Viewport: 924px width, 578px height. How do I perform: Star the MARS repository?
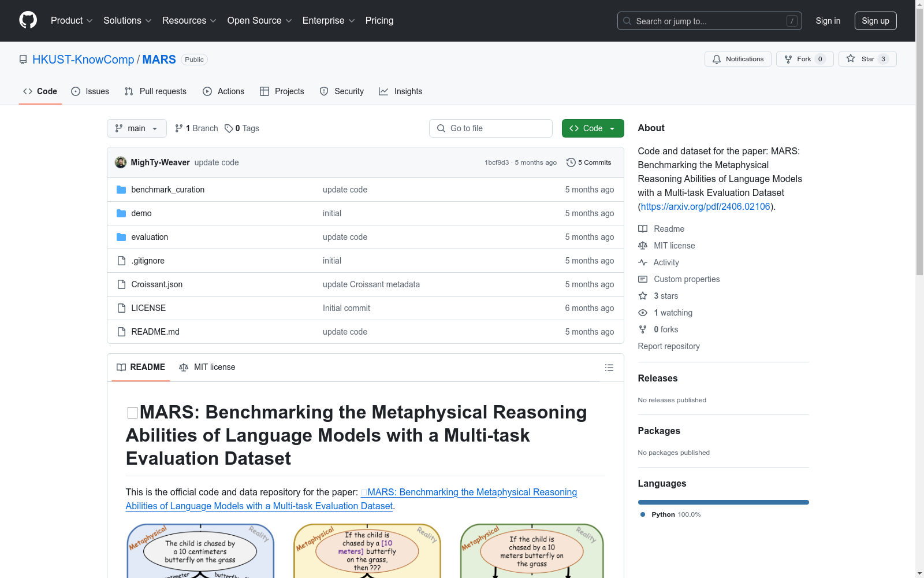point(867,59)
